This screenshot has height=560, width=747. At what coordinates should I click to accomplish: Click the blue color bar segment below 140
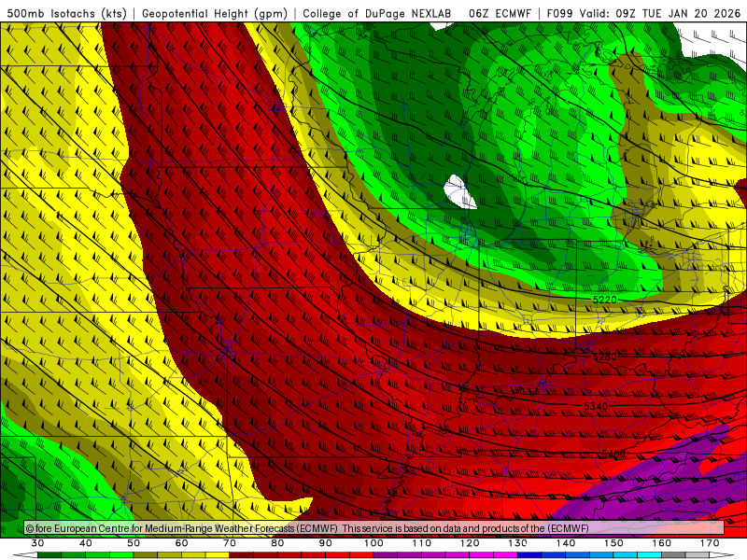click(554, 555)
